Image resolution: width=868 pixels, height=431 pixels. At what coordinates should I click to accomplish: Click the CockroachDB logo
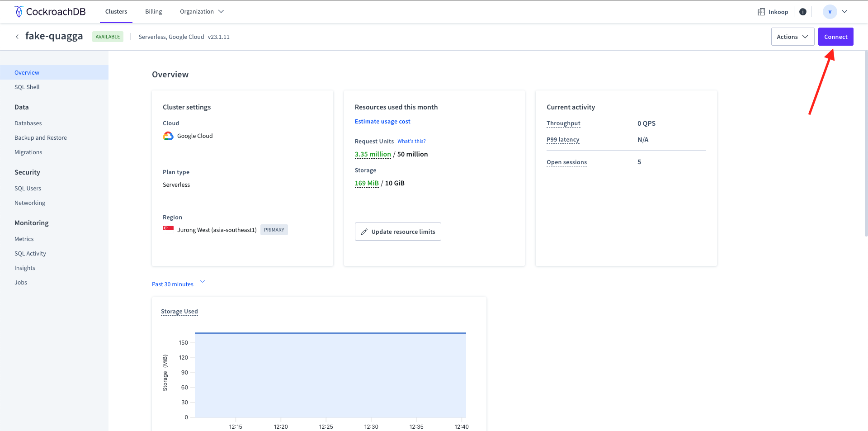(x=50, y=12)
